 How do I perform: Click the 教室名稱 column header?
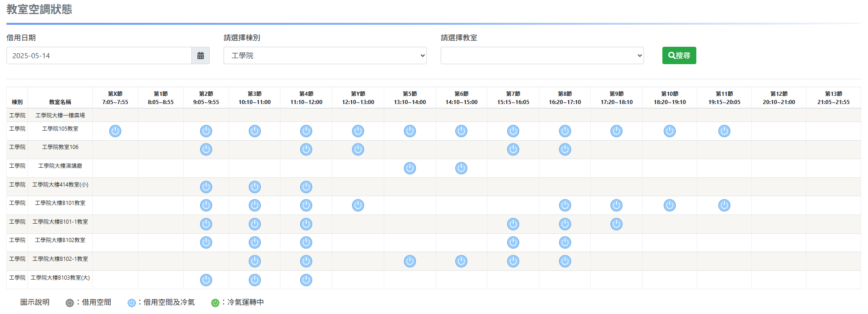60,102
